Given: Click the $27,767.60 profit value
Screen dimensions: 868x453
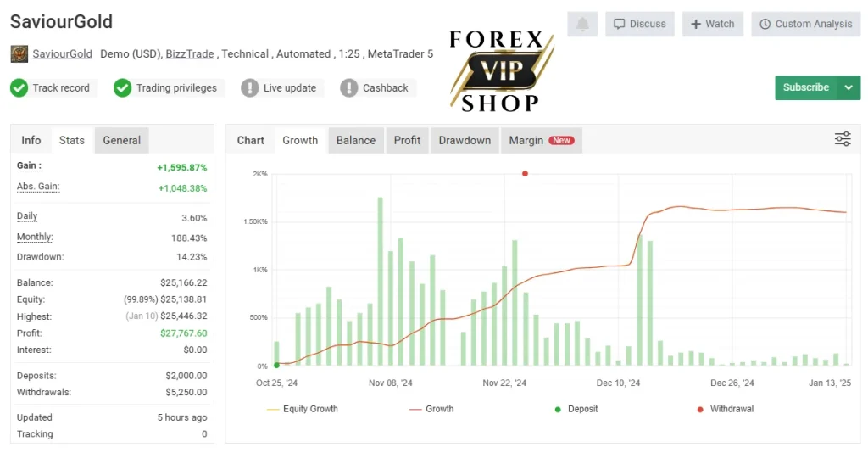Looking at the screenshot, I should coord(184,333).
